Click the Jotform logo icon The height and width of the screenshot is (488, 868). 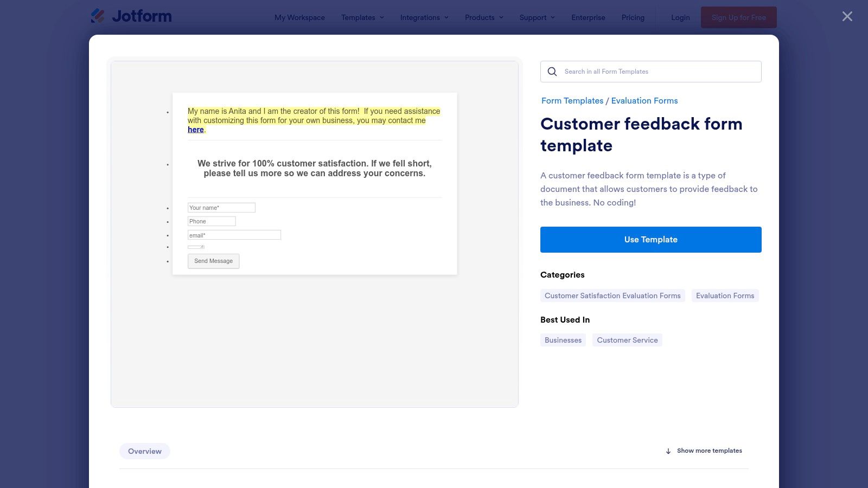pyautogui.click(x=98, y=16)
